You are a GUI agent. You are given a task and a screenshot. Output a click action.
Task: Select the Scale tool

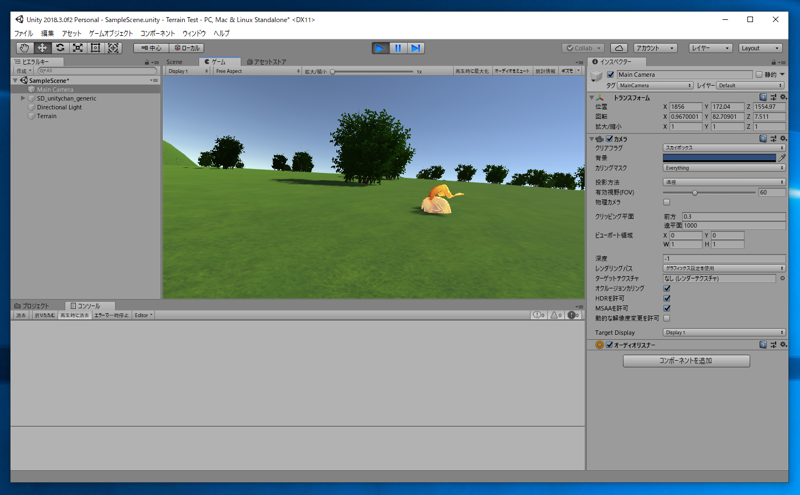coord(78,48)
